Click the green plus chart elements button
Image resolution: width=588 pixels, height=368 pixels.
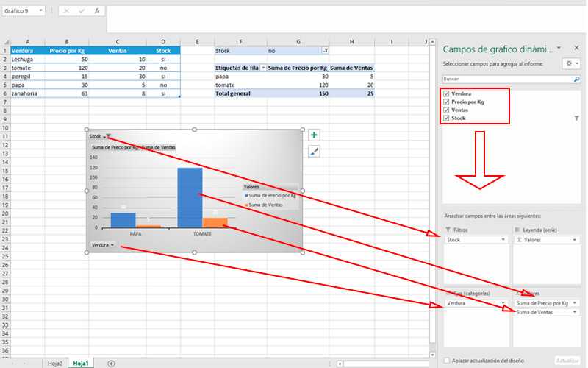(x=314, y=135)
